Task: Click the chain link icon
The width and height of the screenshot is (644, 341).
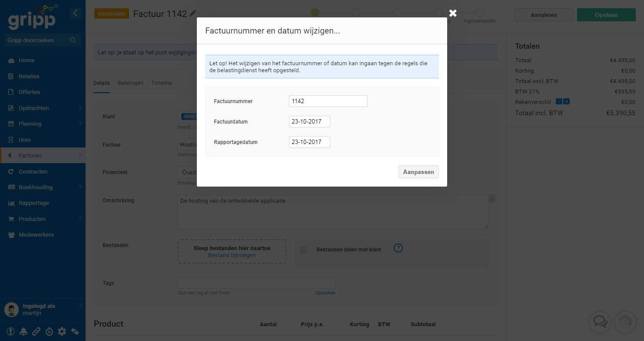Action: coord(37,331)
